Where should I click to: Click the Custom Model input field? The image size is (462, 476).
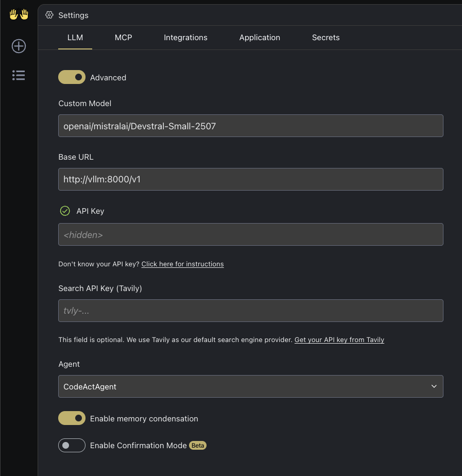pyautogui.click(x=250, y=125)
